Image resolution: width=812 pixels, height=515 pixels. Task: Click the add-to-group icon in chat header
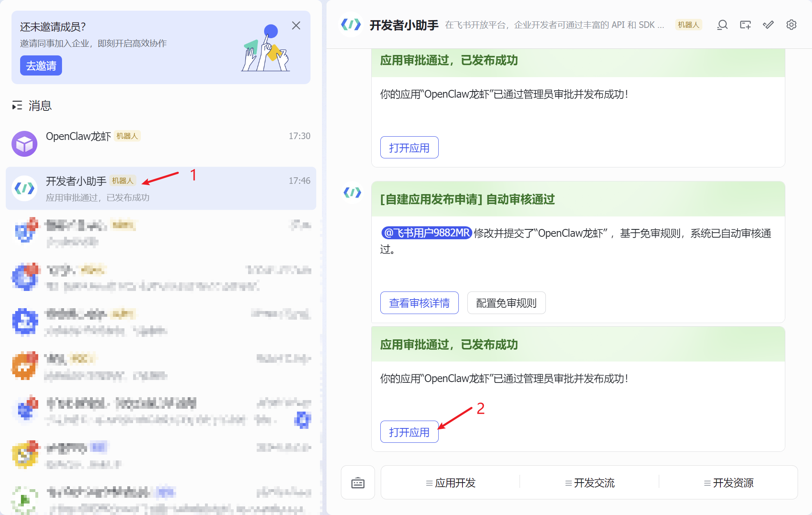click(x=745, y=25)
